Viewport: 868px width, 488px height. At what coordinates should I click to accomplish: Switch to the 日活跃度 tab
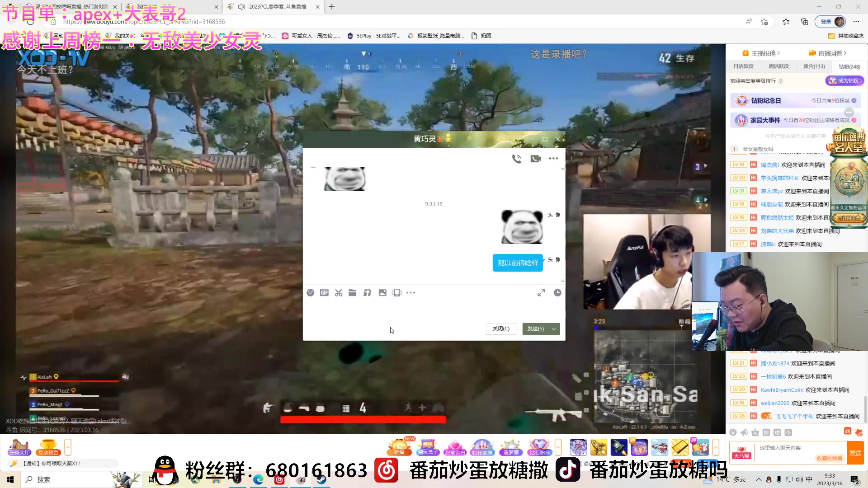[743, 66]
